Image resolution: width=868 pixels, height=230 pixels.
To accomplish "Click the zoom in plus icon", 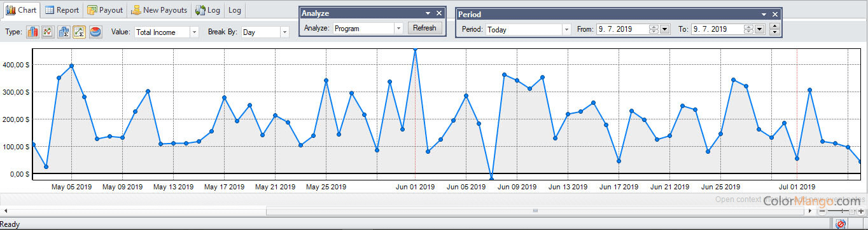I will point(861,211).
